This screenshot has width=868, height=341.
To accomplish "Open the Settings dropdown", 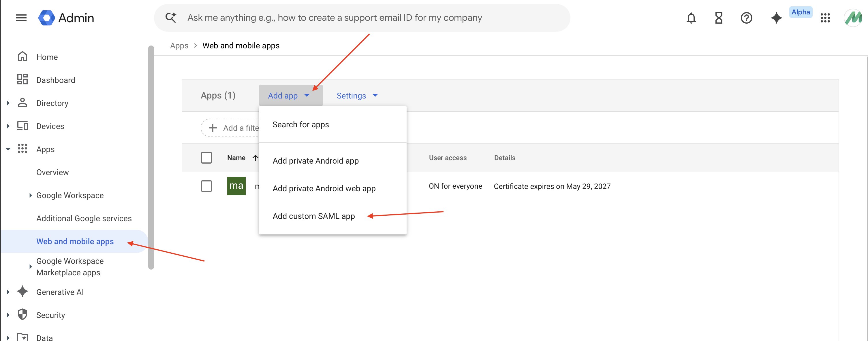I will pyautogui.click(x=357, y=96).
